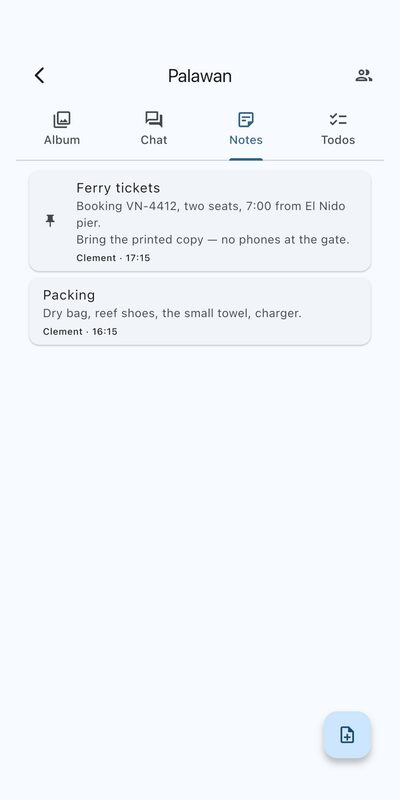The image size is (400, 800).
Task: Tap the printed copy reminder line
Action: (213, 240)
